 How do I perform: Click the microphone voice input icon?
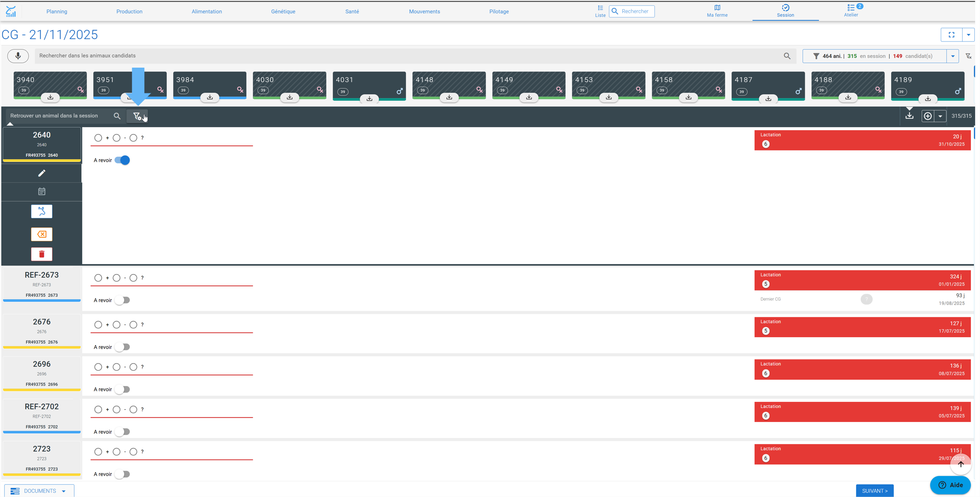tap(18, 56)
